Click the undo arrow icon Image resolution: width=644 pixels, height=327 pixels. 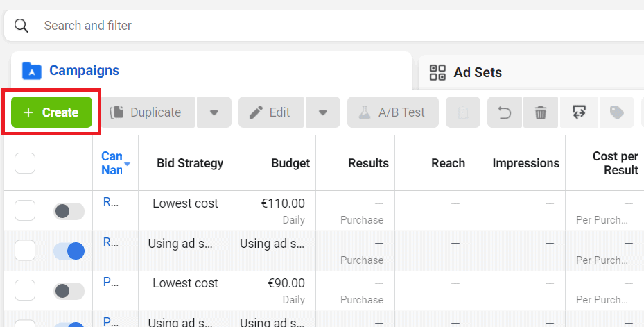point(505,112)
